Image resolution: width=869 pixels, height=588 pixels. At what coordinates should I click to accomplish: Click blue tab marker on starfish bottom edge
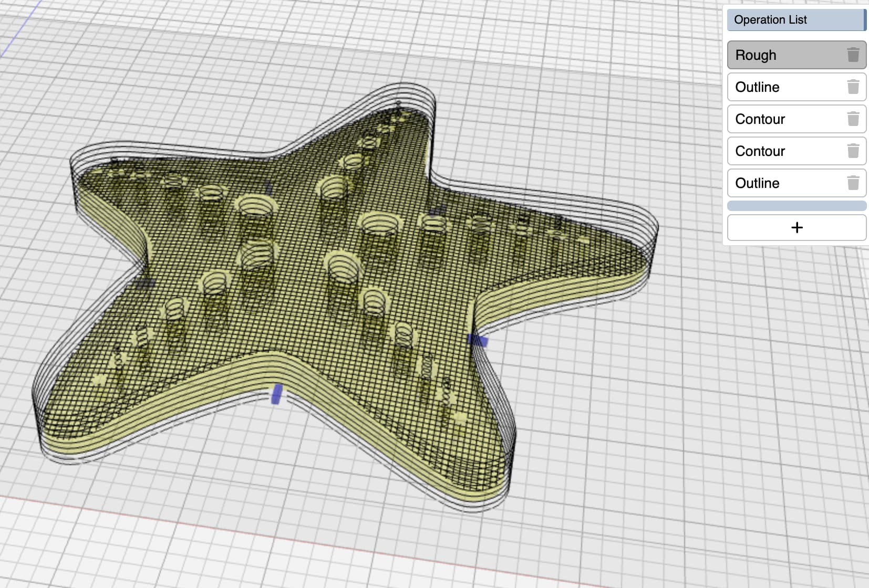click(276, 394)
